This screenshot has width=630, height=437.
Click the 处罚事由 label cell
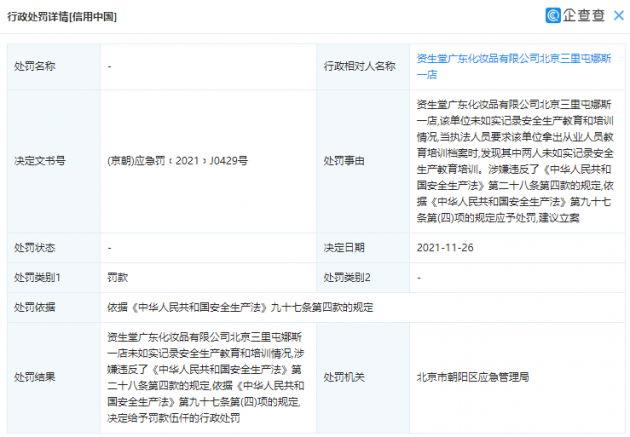coord(363,161)
